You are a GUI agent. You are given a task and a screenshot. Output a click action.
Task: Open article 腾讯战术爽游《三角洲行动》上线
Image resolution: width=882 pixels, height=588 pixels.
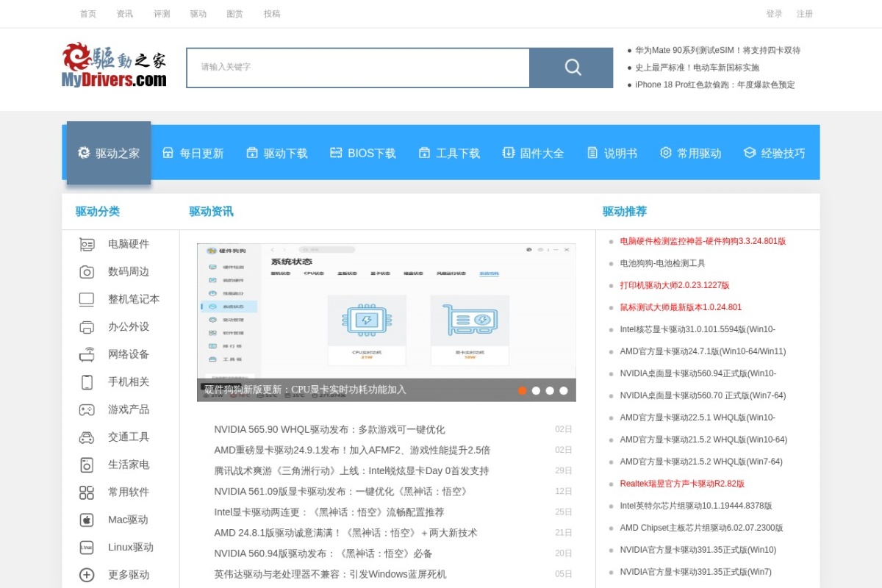pyautogui.click(x=351, y=470)
